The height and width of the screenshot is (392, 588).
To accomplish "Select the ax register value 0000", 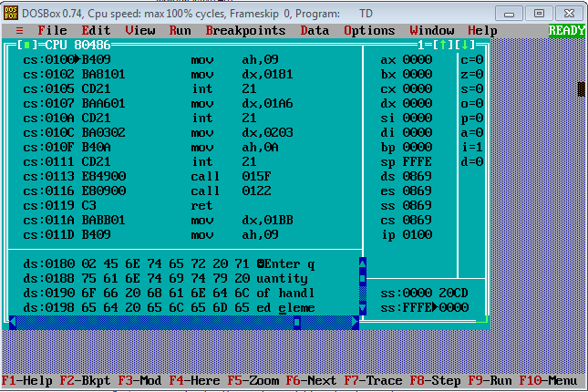I will point(418,60).
